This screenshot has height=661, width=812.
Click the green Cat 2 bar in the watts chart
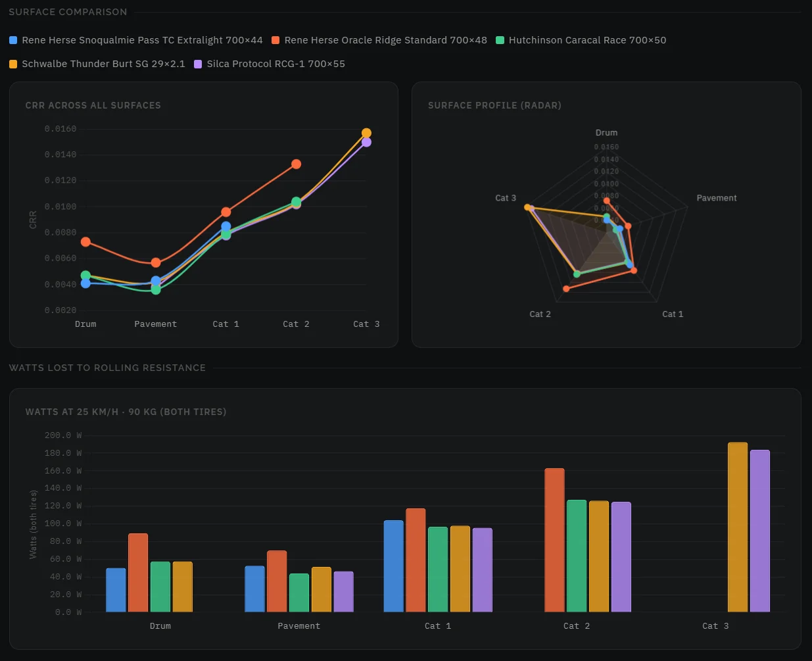click(577, 556)
